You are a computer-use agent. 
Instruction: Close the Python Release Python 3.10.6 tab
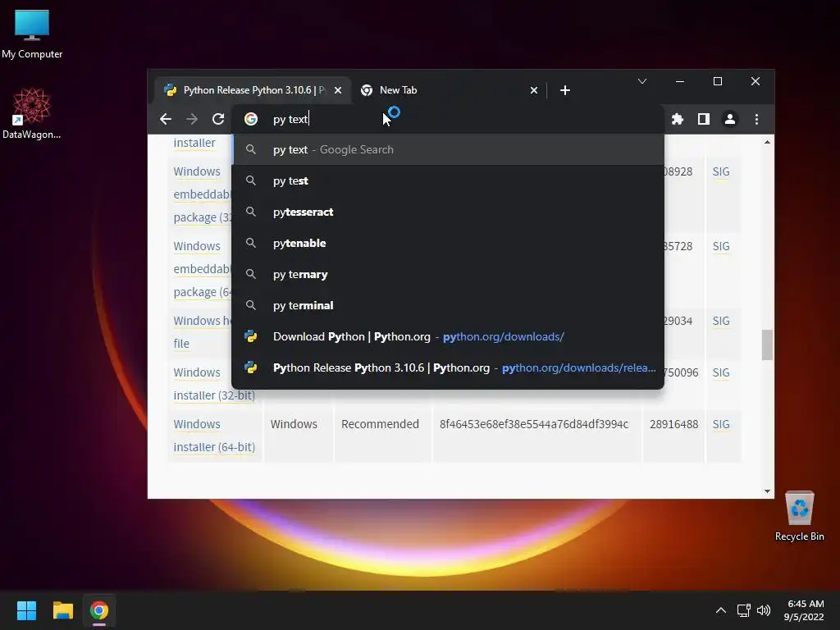click(338, 90)
